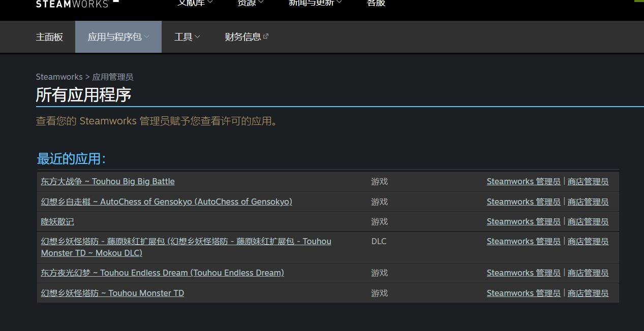The image size is (644, 331).
Task: Click the external link icon beside 财务信息
Action: click(x=266, y=37)
